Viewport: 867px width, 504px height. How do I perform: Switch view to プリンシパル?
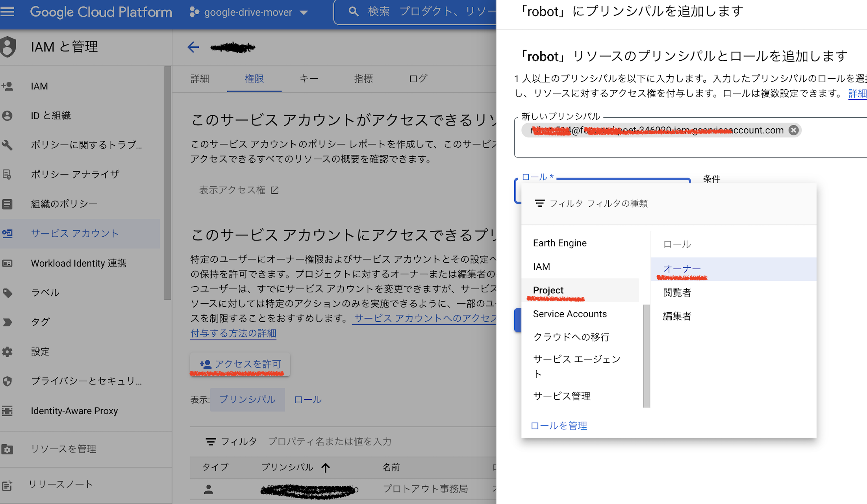point(247,399)
